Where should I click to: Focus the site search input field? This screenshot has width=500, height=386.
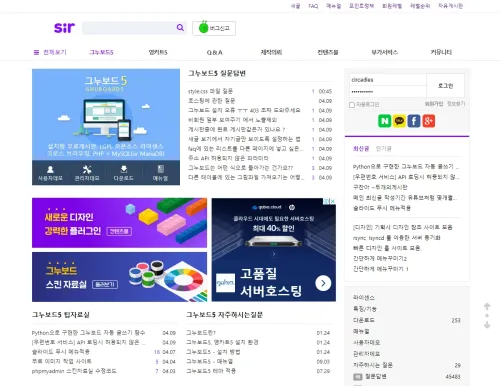[129, 28]
